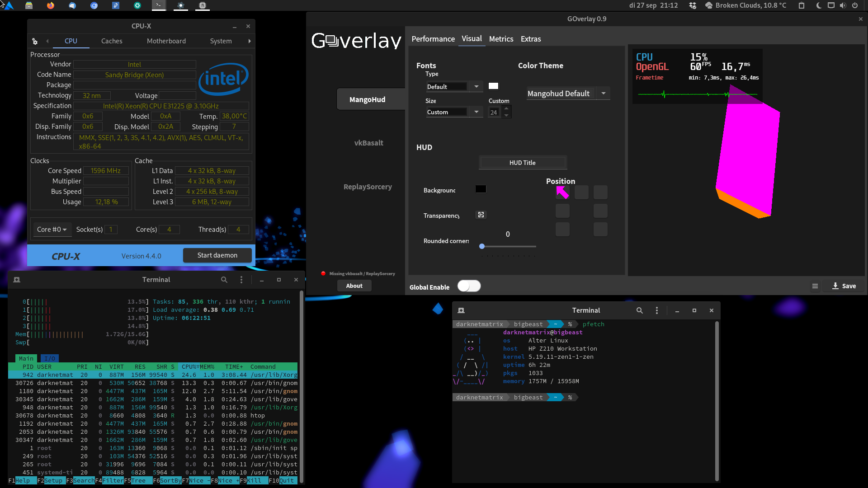Image resolution: width=868 pixels, height=488 pixels.
Task: Click new tab icon in pfetch Terminal window
Action: click(x=461, y=310)
